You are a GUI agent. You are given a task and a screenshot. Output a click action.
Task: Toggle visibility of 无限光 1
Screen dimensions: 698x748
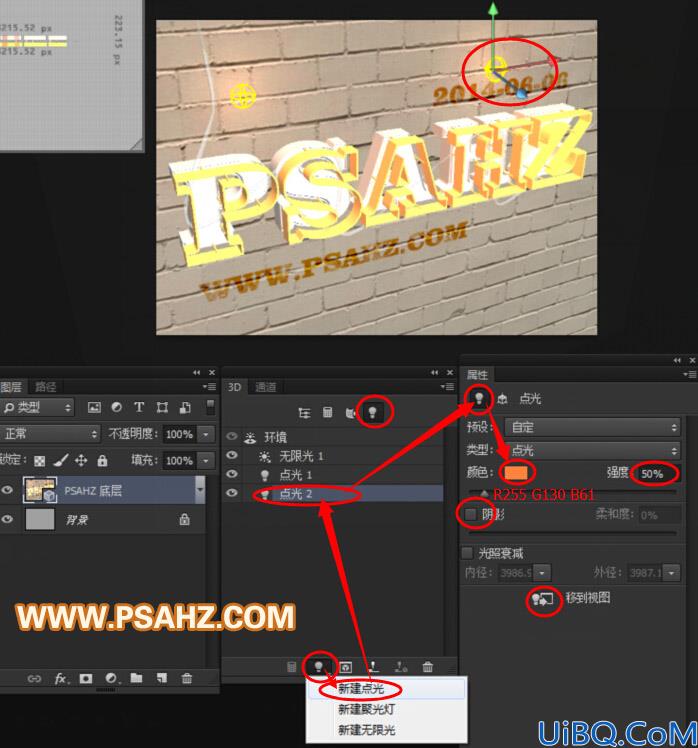(x=232, y=455)
